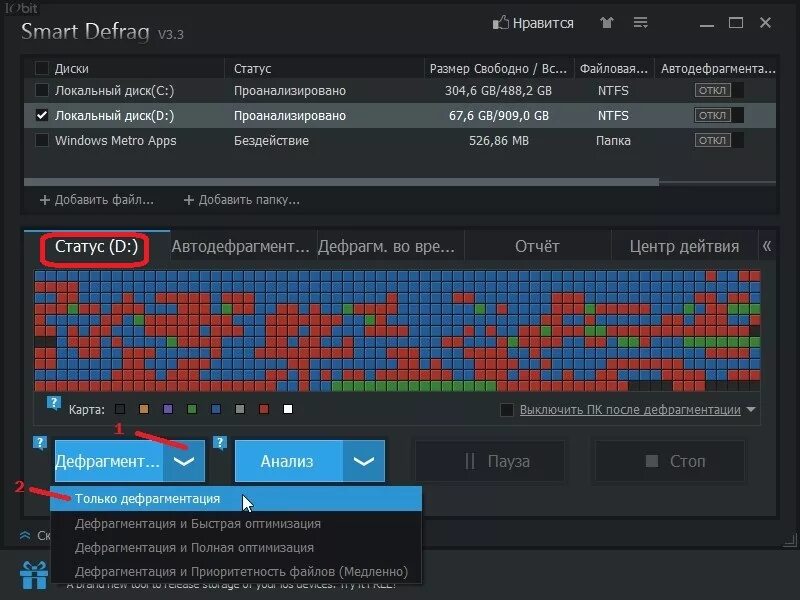This screenshot has height=600, width=800.
Task: Click the '67,6 GB/909,0 GB' size cell
Action: click(498, 116)
